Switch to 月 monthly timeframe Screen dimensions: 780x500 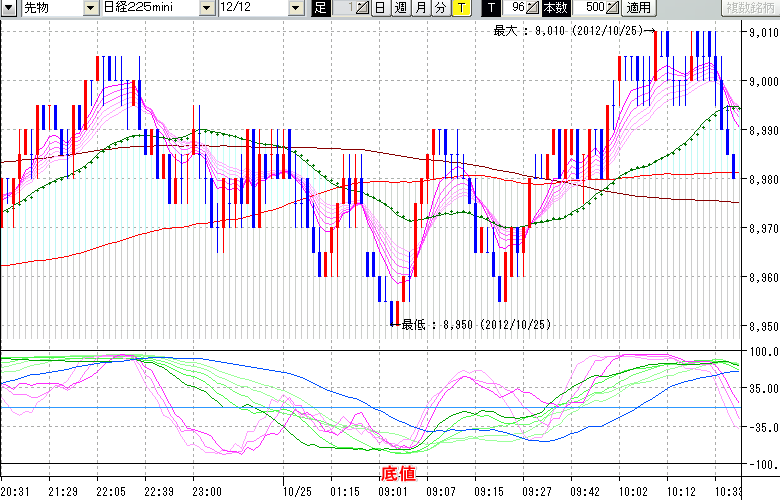click(x=420, y=8)
